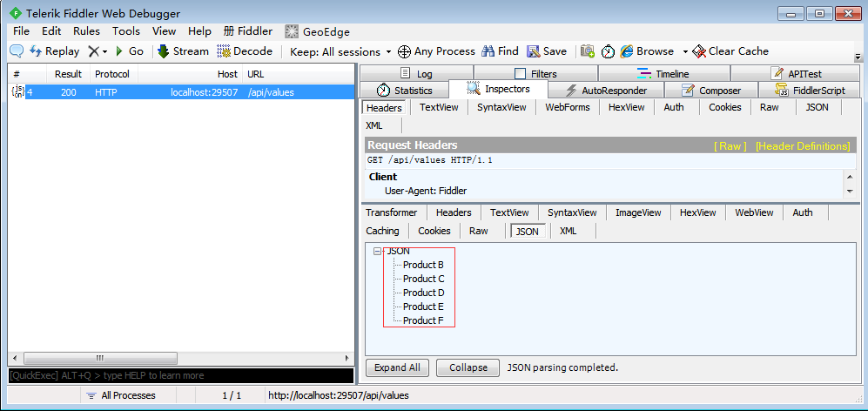Open the Tools menu
The height and width of the screenshot is (411, 868).
(x=126, y=31)
